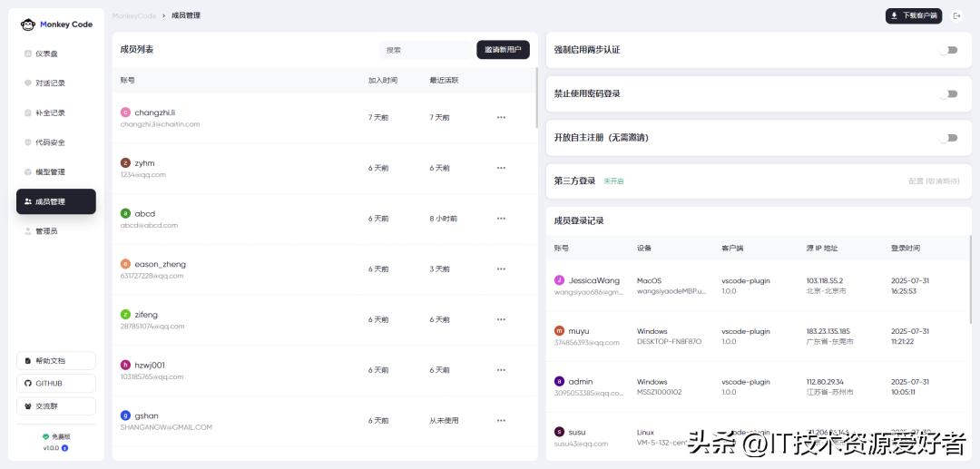Click hzwj001 avatar icon
The height and width of the screenshot is (469, 980).
coord(125,365)
